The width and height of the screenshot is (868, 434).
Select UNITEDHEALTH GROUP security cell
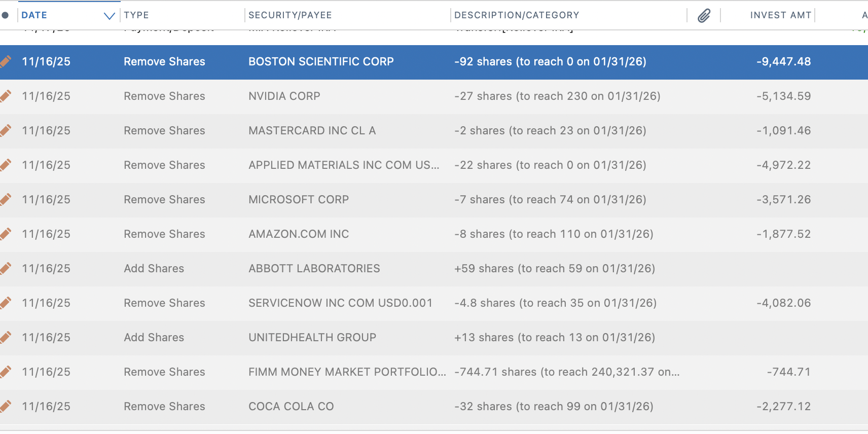[312, 338]
